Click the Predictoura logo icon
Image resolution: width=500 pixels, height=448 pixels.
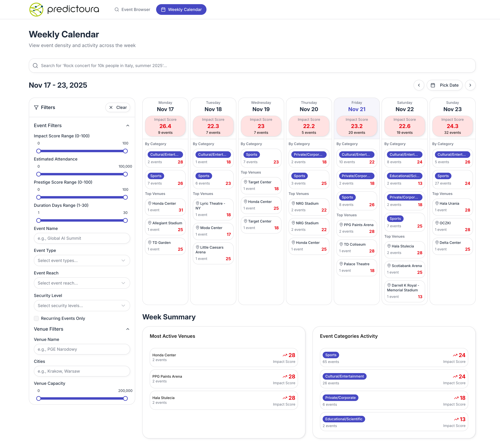[36, 9]
